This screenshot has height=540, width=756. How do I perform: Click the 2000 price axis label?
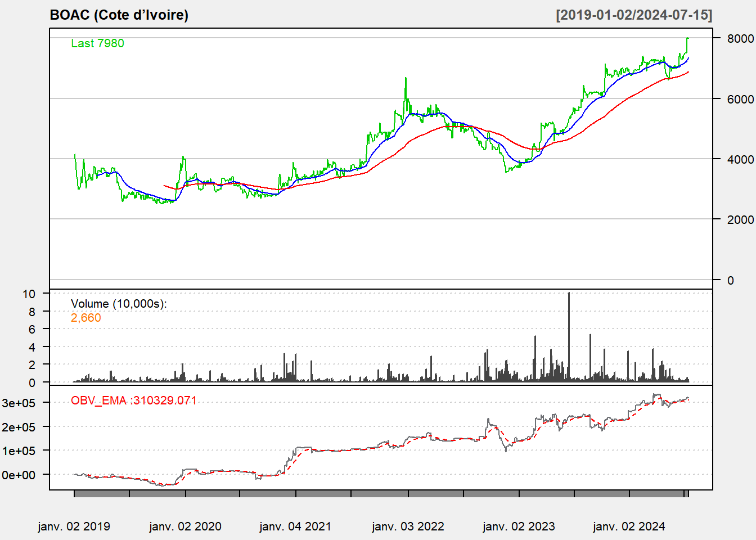740,219
